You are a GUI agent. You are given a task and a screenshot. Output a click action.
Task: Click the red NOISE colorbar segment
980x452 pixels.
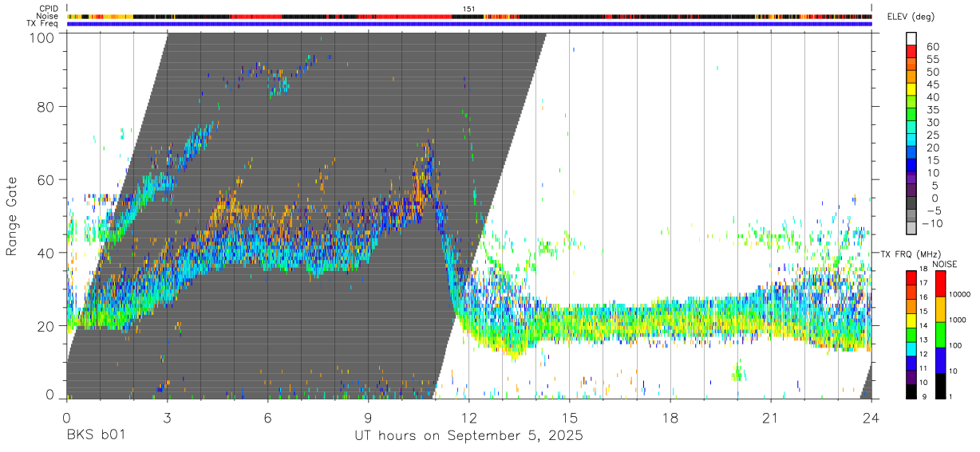pos(939,284)
